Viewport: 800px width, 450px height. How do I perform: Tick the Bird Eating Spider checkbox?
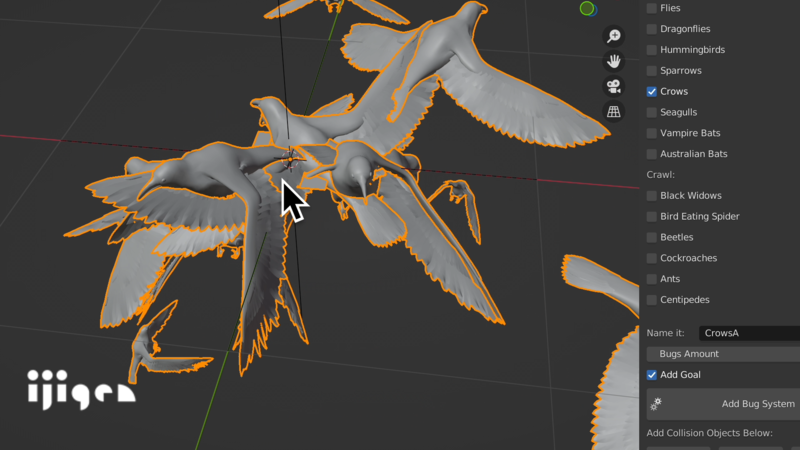click(x=652, y=216)
